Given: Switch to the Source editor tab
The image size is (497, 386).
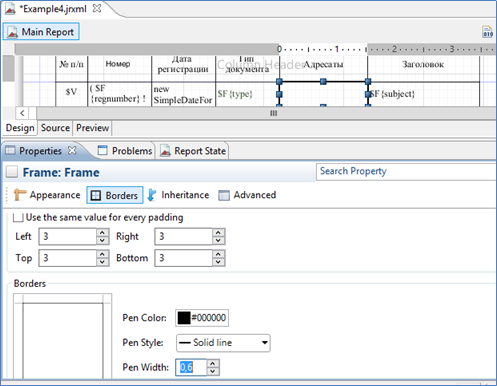Looking at the screenshot, I should (x=55, y=128).
